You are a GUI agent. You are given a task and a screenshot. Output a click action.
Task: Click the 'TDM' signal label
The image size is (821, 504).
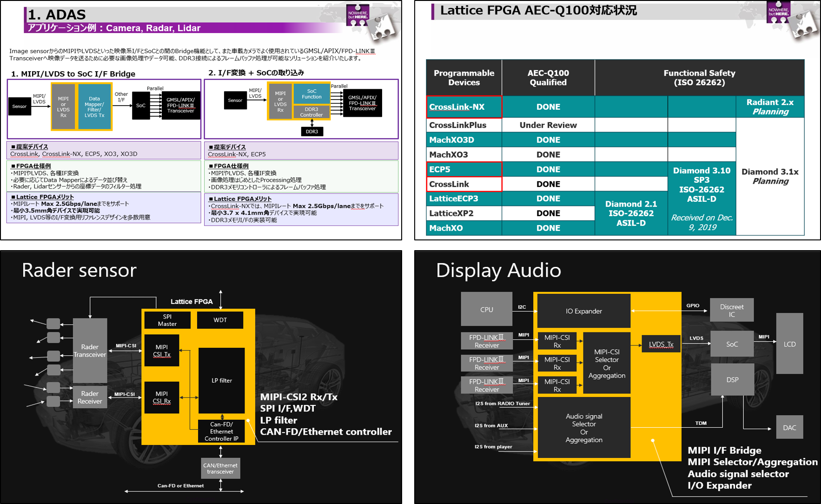coord(701,423)
